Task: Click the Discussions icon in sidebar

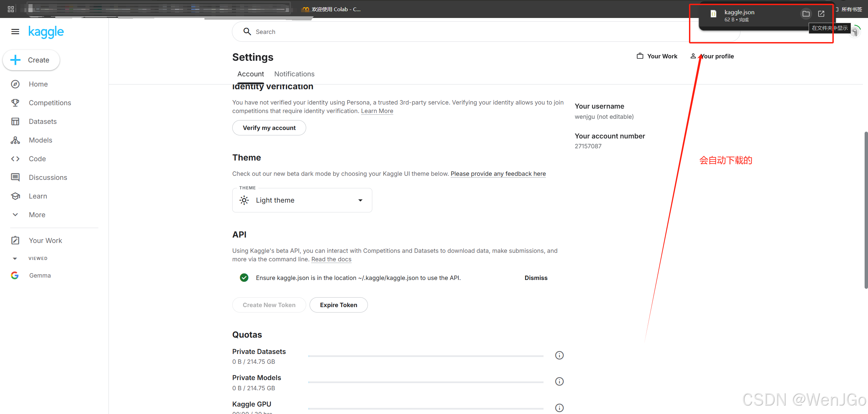Action: coord(15,177)
